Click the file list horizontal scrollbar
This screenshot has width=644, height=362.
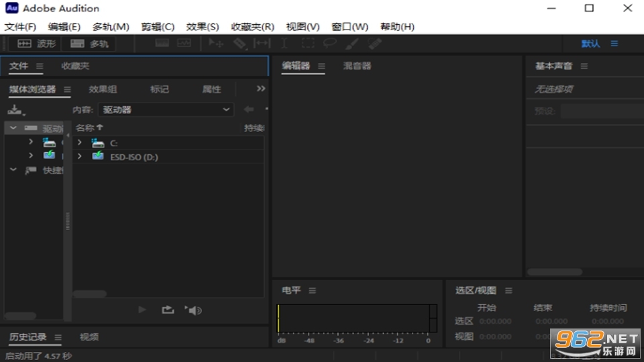pyautogui.click(x=90, y=294)
